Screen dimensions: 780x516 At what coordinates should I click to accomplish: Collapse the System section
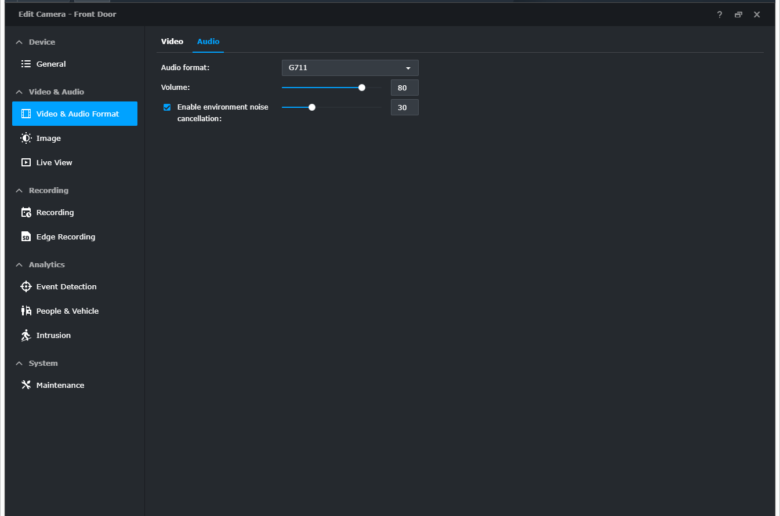[x=19, y=363]
